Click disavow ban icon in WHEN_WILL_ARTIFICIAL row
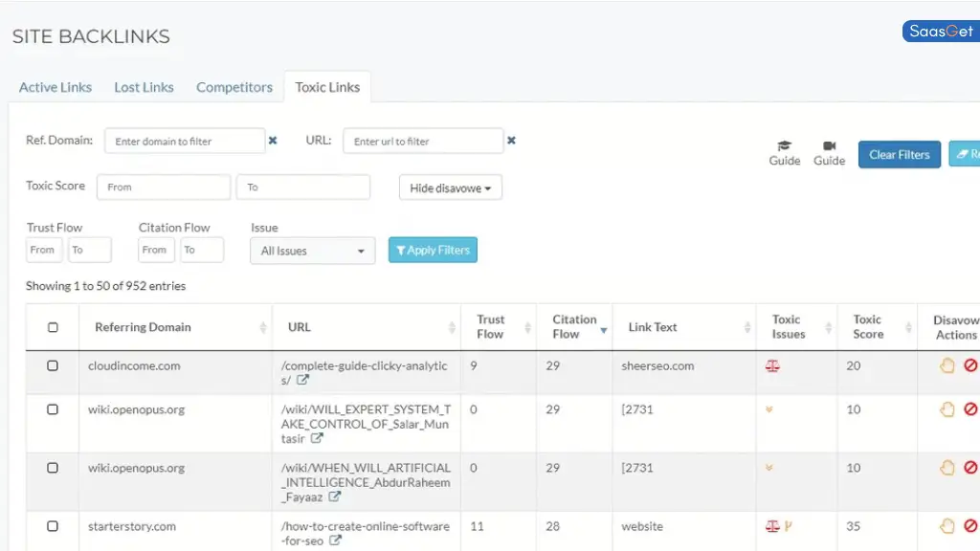Screen dimensions: 980x551 pyautogui.click(x=970, y=467)
